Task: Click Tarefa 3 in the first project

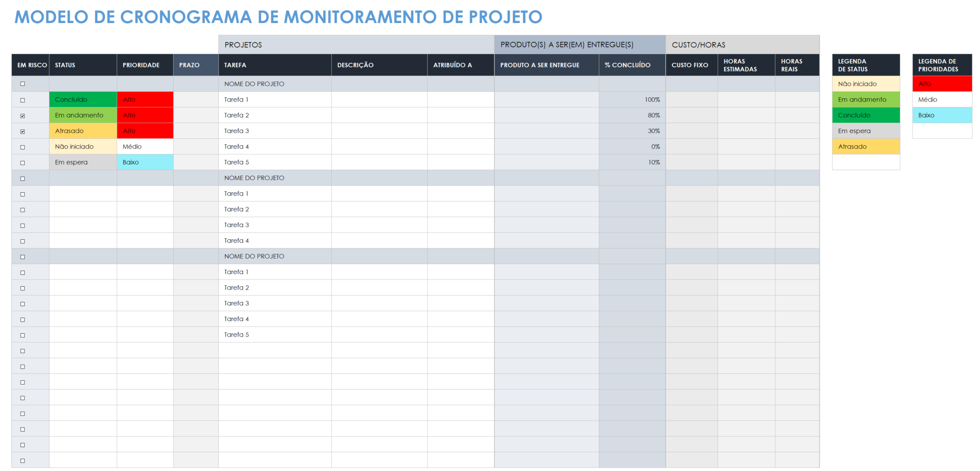Action: 275,131
